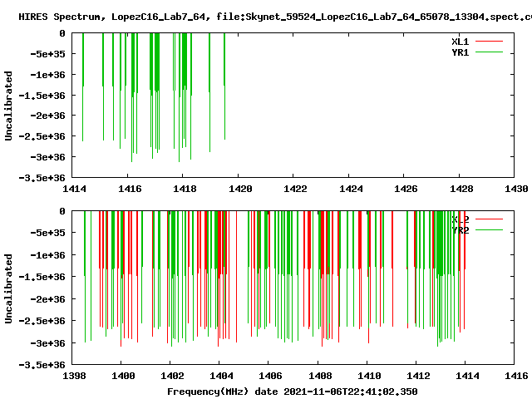Click the 1422 frequency tick label

pos(295,189)
